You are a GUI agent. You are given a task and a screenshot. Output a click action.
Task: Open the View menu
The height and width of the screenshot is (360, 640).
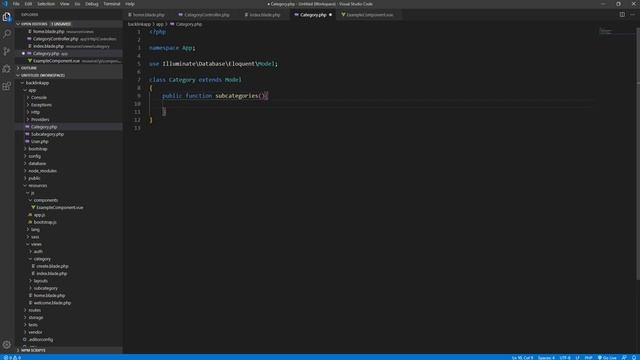pyautogui.click(x=64, y=4)
